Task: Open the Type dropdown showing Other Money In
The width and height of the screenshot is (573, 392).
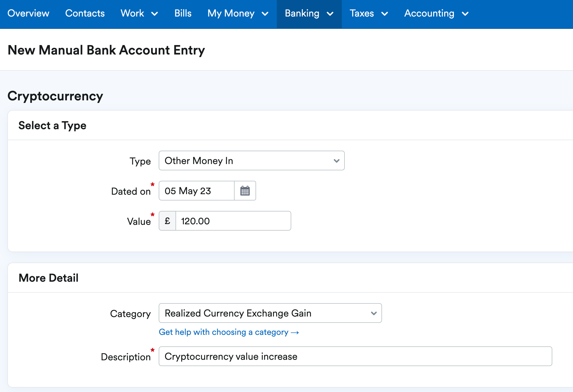Action: (x=252, y=161)
